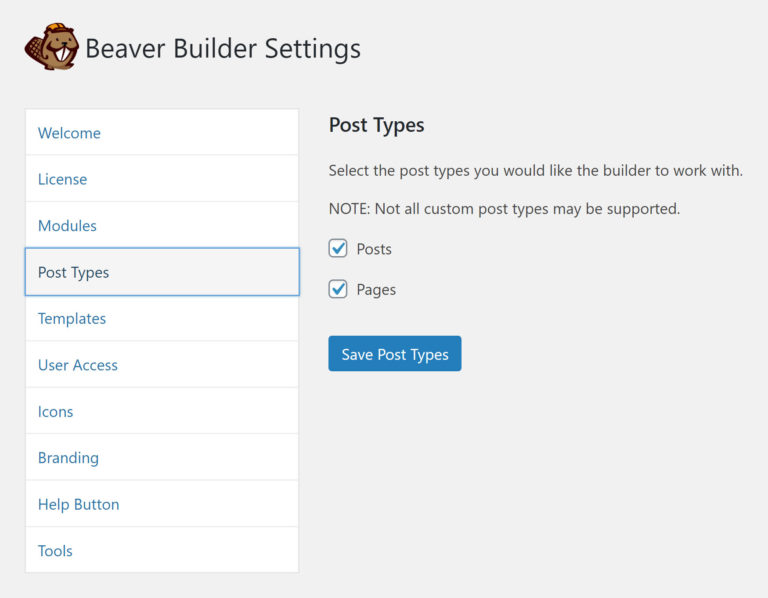Viewport: 768px width, 598px height.
Task: Click the 'Select the post types' description text
Action: tap(536, 170)
